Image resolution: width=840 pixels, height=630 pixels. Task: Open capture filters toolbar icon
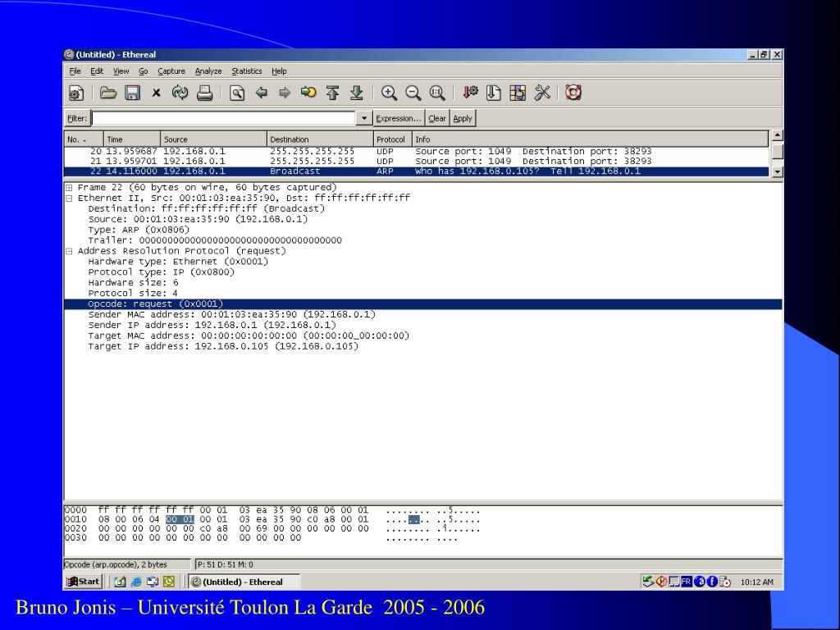point(470,94)
